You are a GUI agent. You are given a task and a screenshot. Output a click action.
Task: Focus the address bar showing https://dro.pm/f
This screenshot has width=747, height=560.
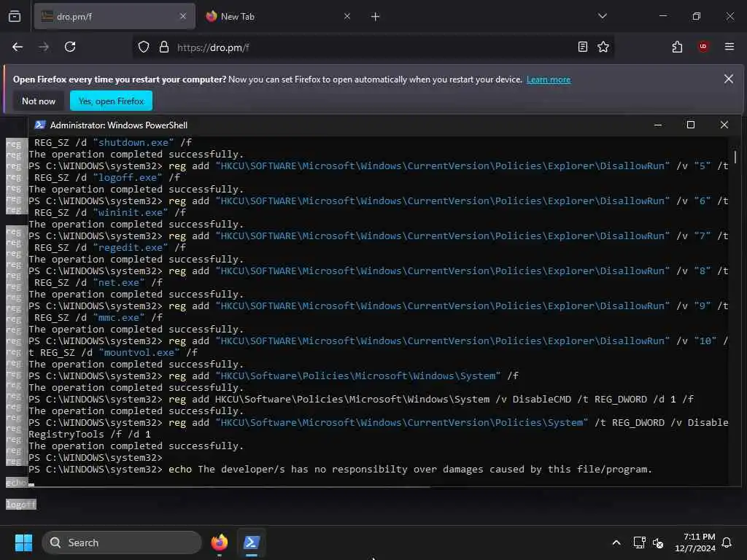(x=374, y=47)
